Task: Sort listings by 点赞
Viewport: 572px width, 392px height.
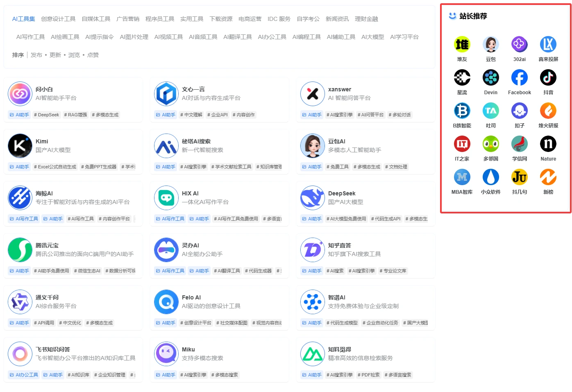Action: 93,55
